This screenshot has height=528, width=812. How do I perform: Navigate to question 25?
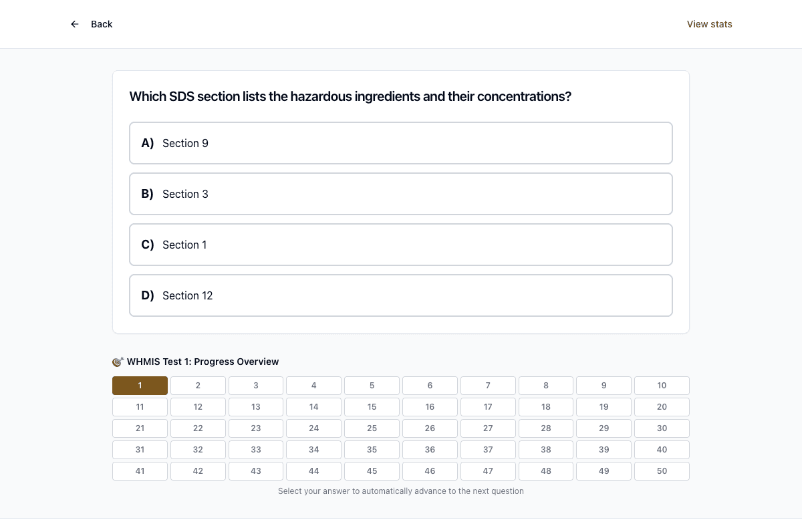pyautogui.click(x=372, y=428)
